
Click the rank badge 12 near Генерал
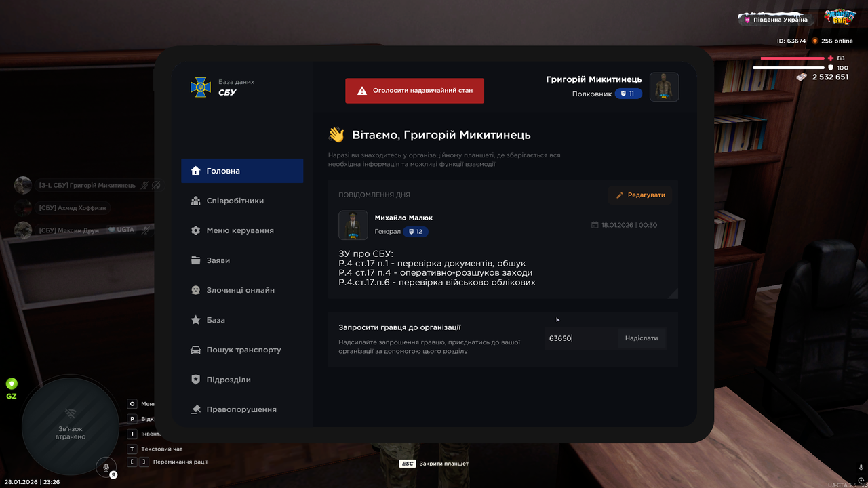[416, 232]
